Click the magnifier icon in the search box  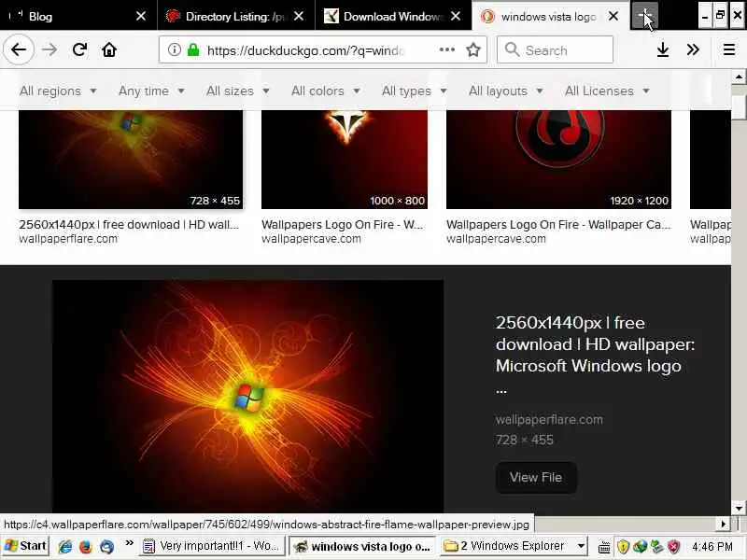click(x=512, y=49)
